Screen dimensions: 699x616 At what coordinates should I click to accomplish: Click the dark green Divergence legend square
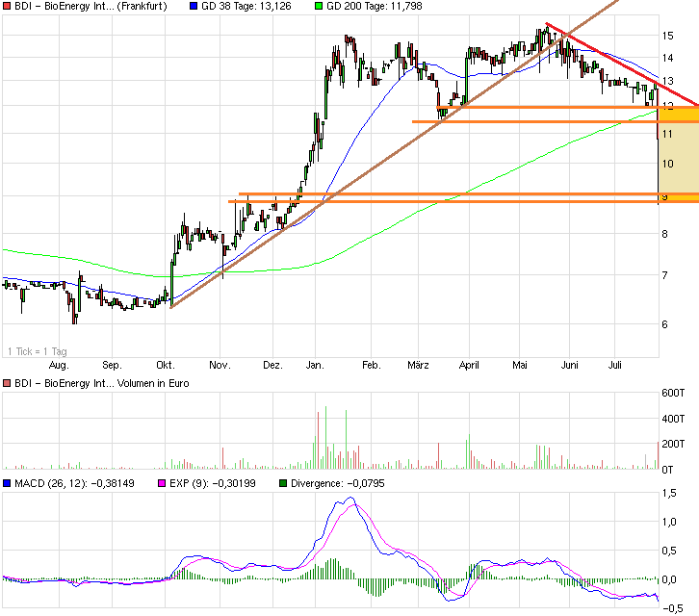coord(282,484)
